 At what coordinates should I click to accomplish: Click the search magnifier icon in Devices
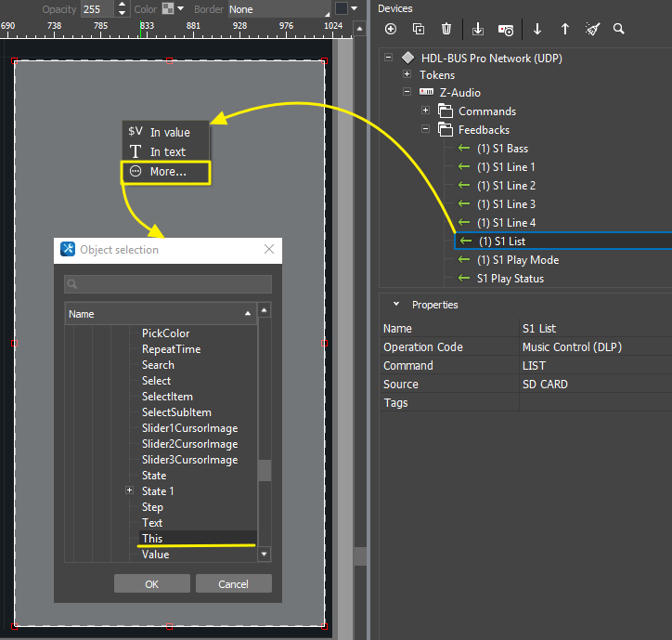click(619, 29)
